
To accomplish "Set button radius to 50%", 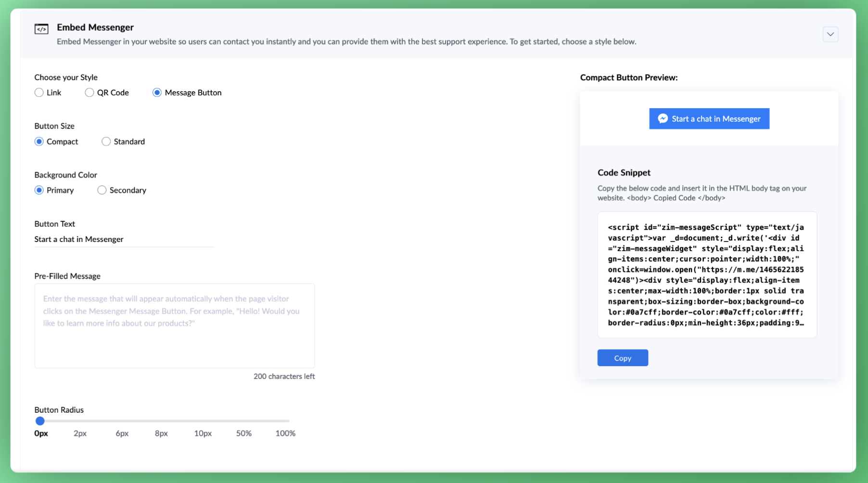I will (x=244, y=433).
